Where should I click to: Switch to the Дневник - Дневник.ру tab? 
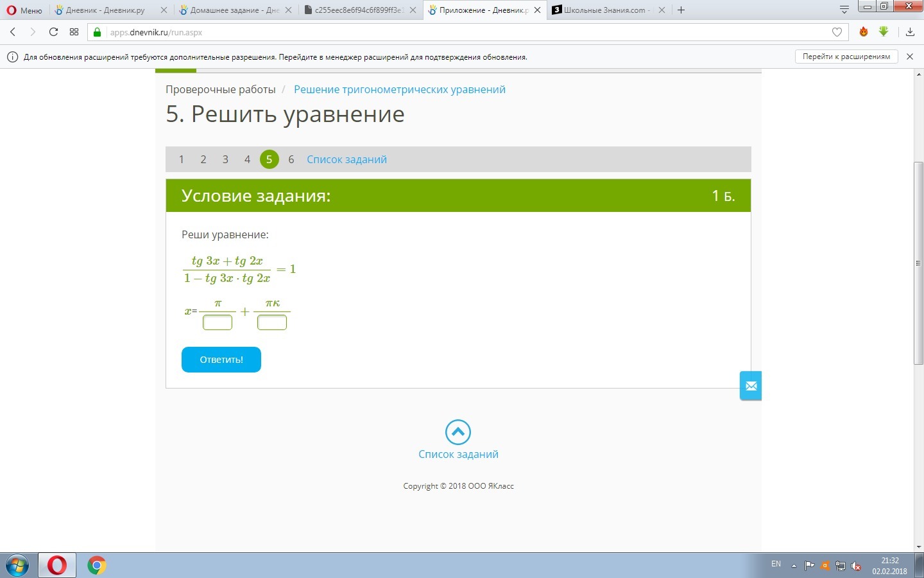(x=106, y=10)
